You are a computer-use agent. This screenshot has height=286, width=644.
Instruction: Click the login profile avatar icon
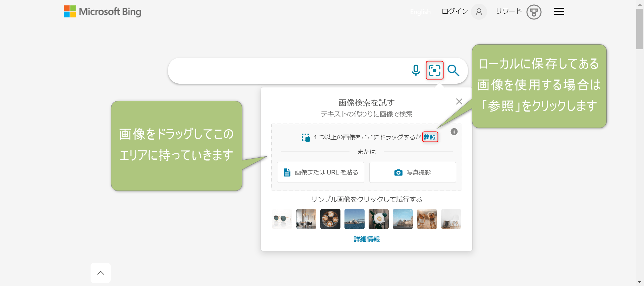coord(479,12)
